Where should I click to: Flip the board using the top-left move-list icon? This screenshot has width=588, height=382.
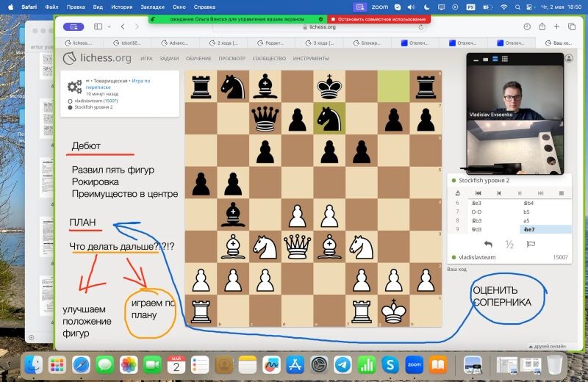point(458,193)
